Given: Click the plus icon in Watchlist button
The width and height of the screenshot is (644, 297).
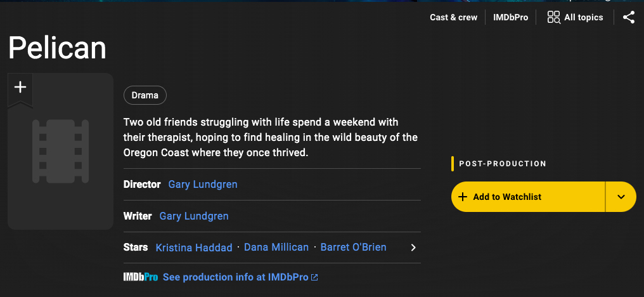Looking at the screenshot, I should 463,197.
